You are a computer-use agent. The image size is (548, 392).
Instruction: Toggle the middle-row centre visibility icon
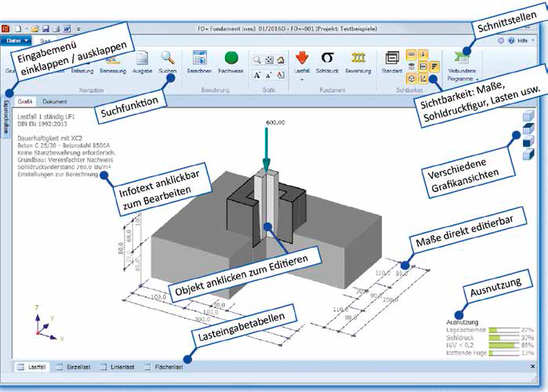click(423, 67)
